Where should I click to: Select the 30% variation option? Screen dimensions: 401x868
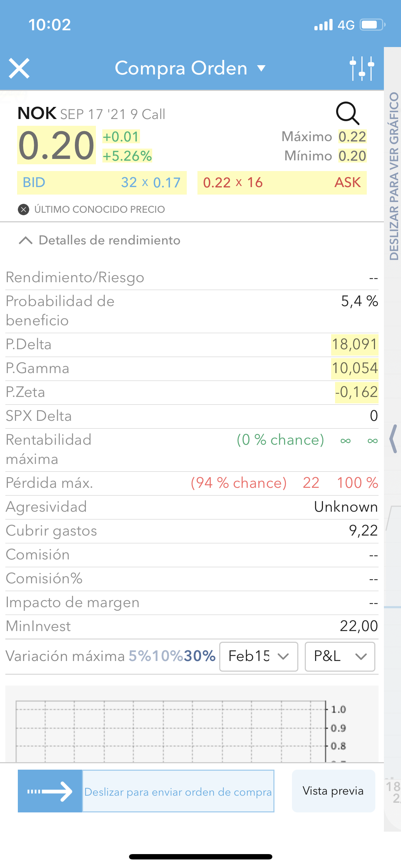(199, 656)
